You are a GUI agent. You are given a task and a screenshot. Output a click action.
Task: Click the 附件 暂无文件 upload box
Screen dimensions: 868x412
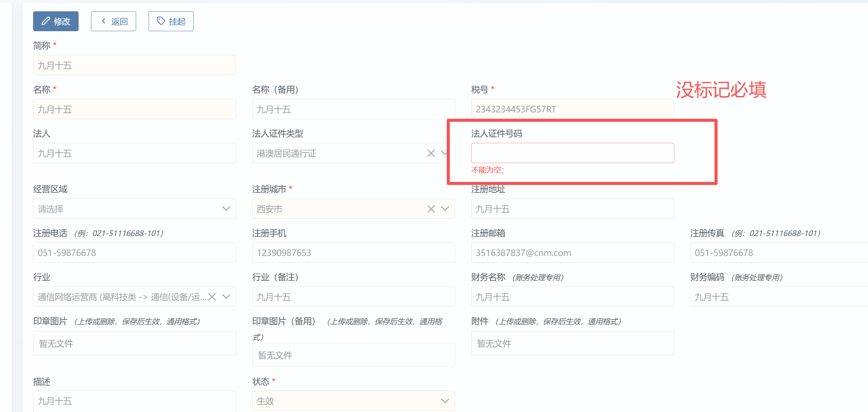point(572,343)
